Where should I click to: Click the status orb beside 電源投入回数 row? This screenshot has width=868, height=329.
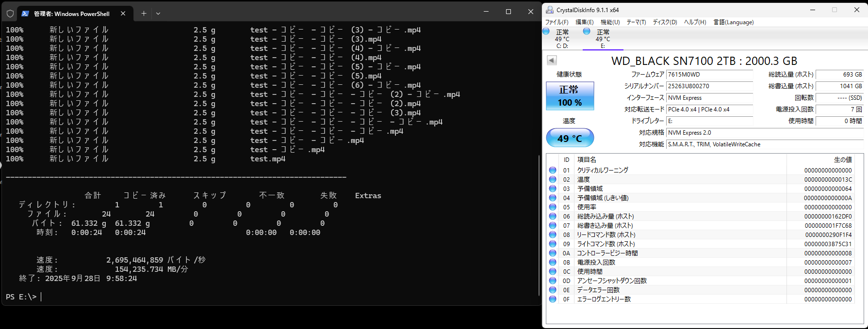(553, 262)
